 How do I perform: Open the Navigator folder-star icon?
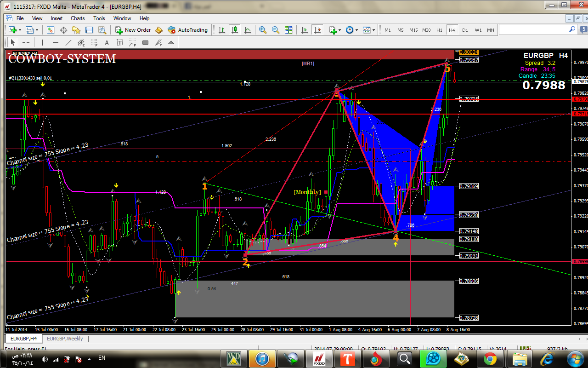click(76, 30)
